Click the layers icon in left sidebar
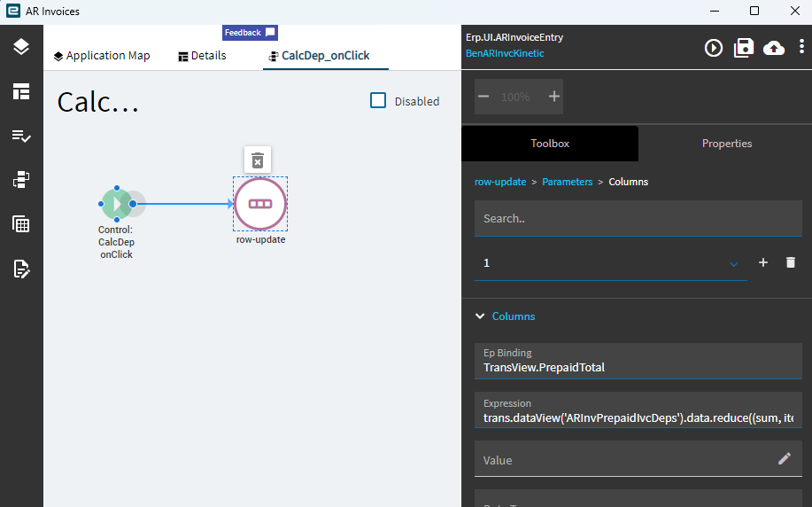812x507 pixels. pos(21,47)
